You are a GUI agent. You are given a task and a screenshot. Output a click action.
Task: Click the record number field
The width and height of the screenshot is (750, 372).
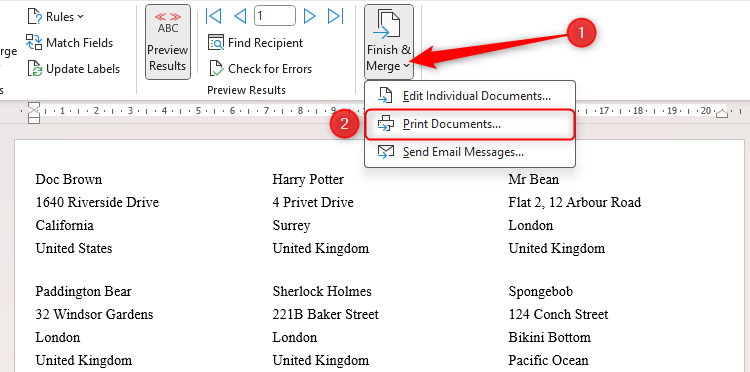(x=275, y=16)
